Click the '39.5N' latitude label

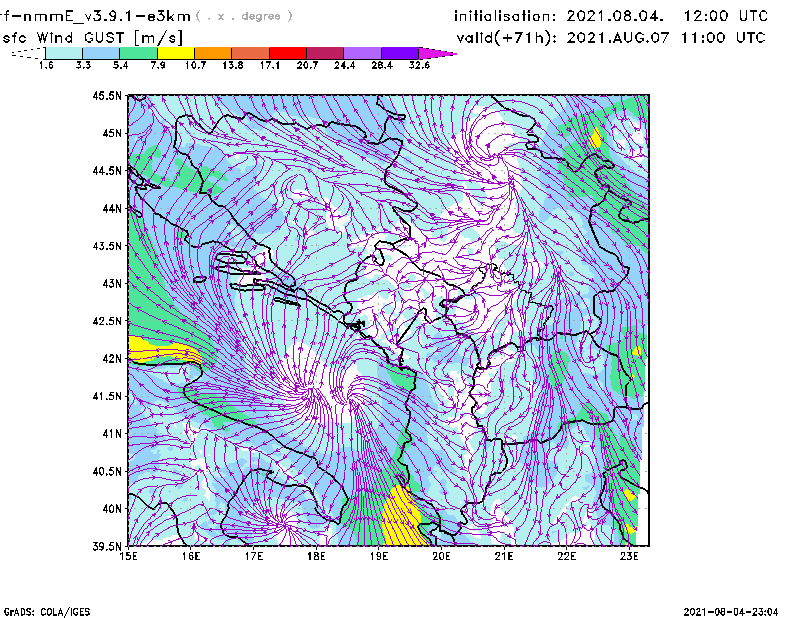[107, 546]
